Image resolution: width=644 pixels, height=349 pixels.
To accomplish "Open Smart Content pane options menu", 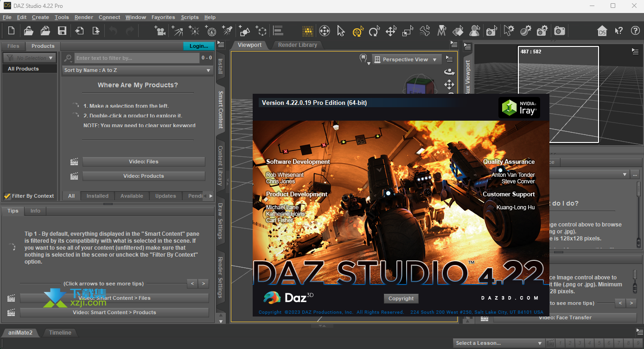I will pos(221,45).
